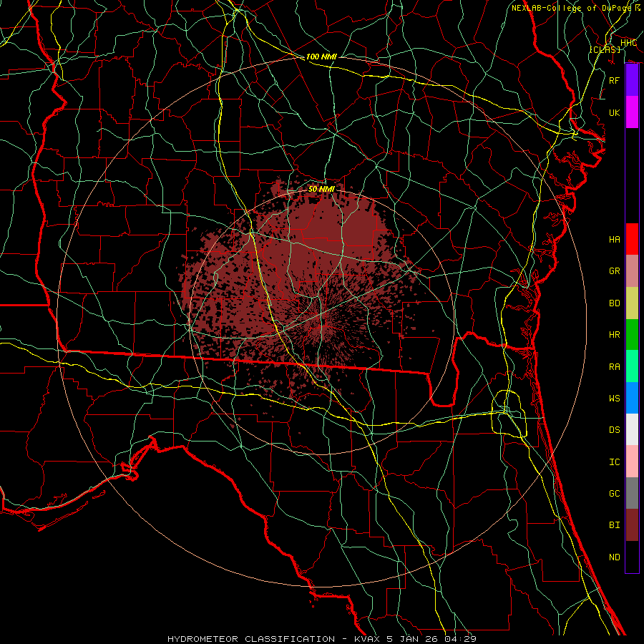Click the GC gray legend swatch
The height and width of the screenshot is (644, 644).
pos(632,493)
